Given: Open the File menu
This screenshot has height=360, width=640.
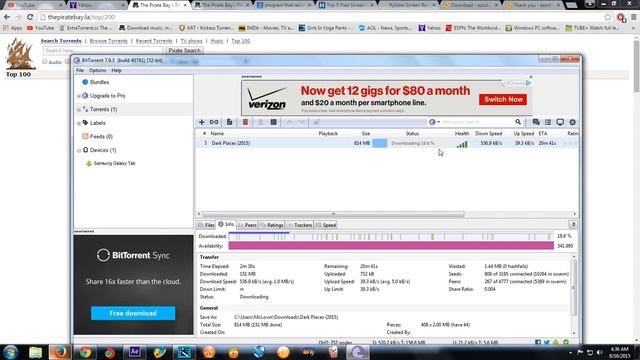Looking at the screenshot, I should (x=80, y=70).
